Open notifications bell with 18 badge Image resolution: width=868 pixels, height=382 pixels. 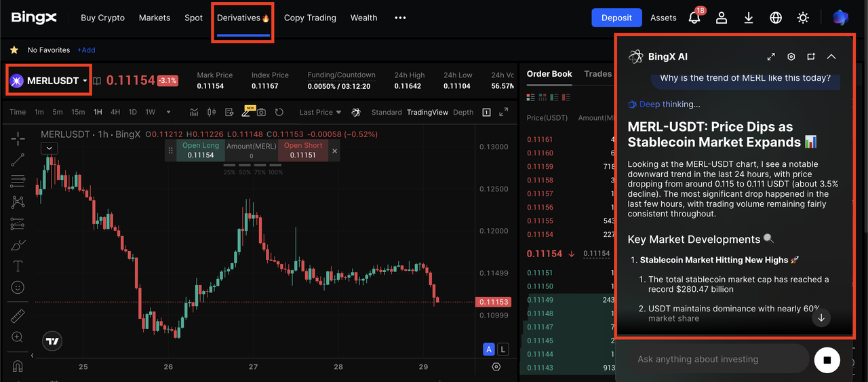click(694, 18)
